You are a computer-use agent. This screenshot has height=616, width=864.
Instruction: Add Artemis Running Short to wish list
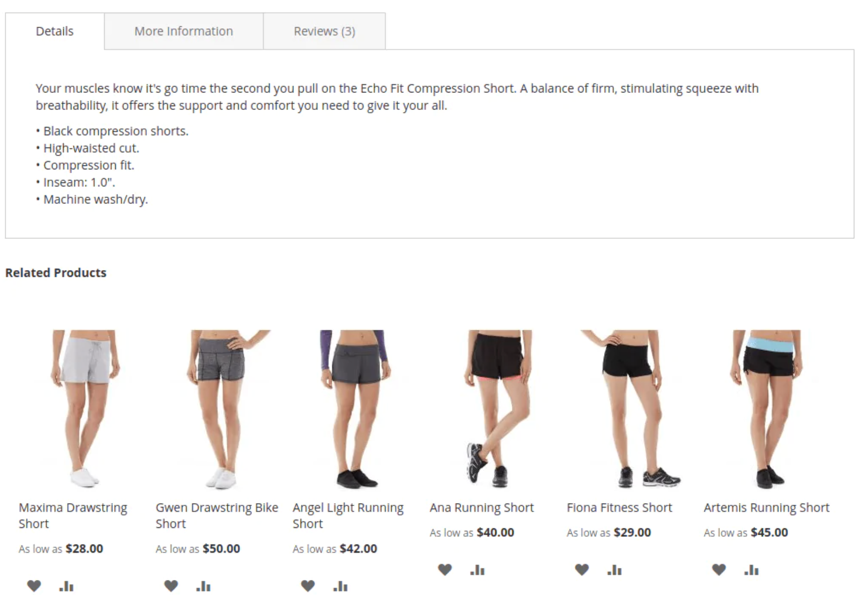tap(719, 570)
